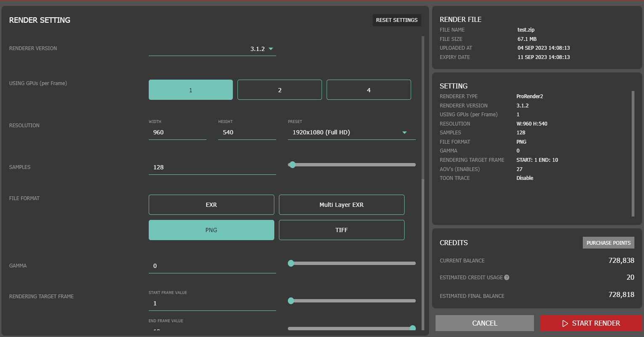This screenshot has height=337, width=644.
Task: Click the Width input field showing 960
Action: (x=177, y=132)
